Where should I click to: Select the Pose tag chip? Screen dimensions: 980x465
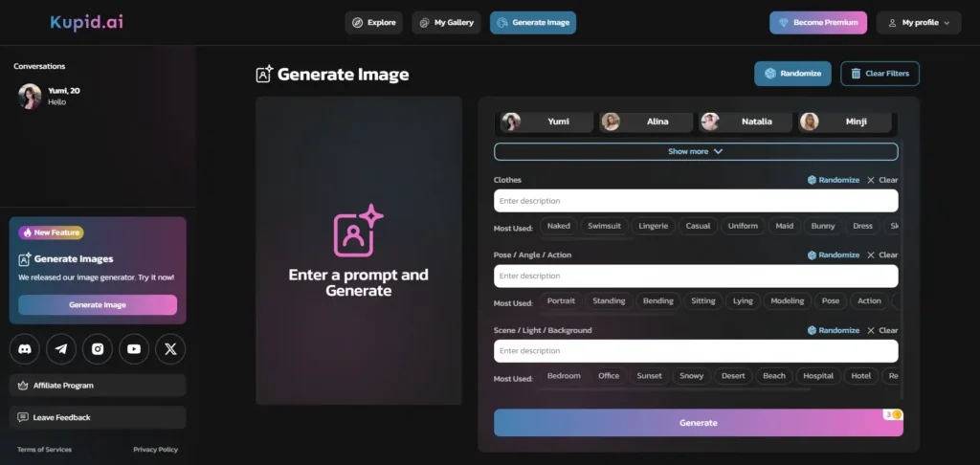point(831,301)
